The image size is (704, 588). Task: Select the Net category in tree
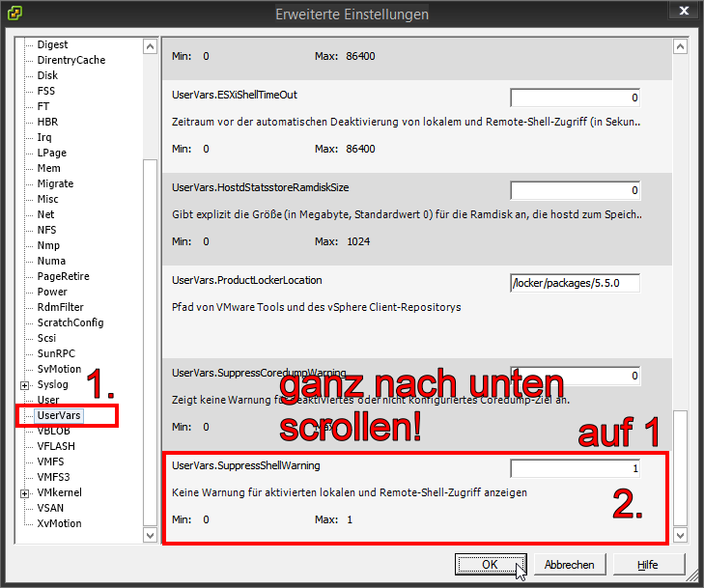point(45,214)
